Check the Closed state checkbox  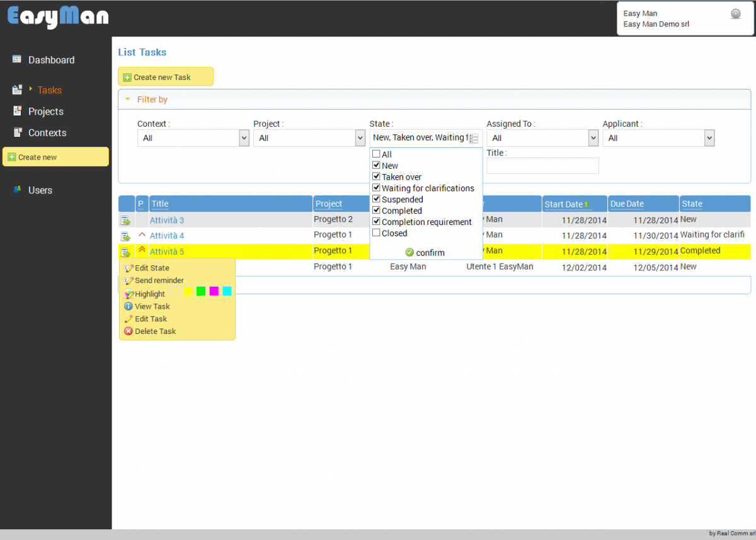click(376, 233)
